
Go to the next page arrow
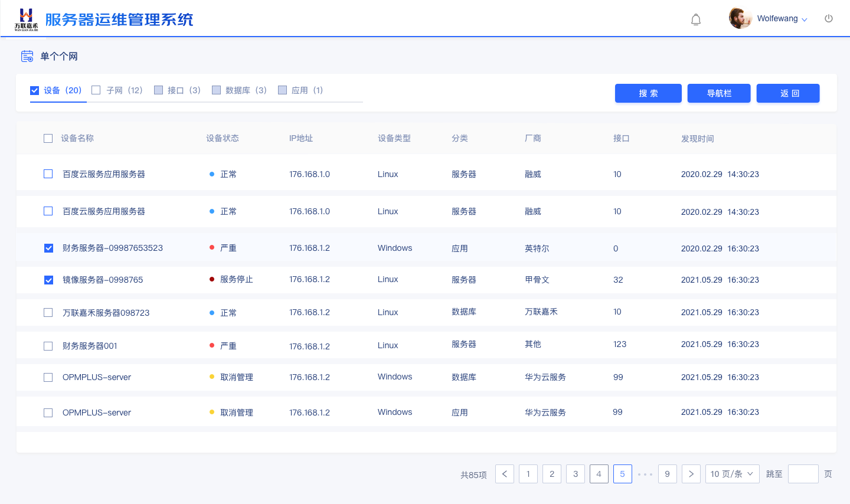(x=691, y=474)
